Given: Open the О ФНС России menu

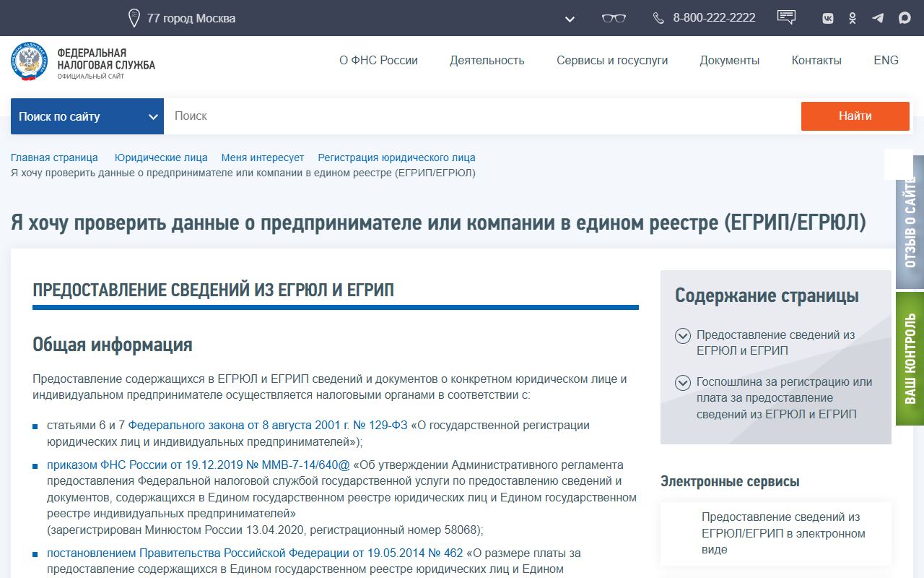Looking at the screenshot, I should pyautogui.click(x=379, y=61).
